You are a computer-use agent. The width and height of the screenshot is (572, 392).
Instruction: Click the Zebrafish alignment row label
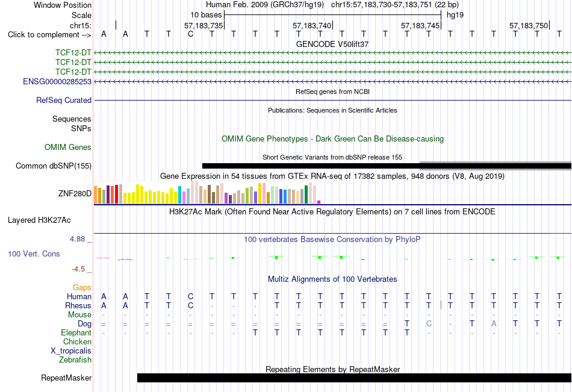pos(75,359)
